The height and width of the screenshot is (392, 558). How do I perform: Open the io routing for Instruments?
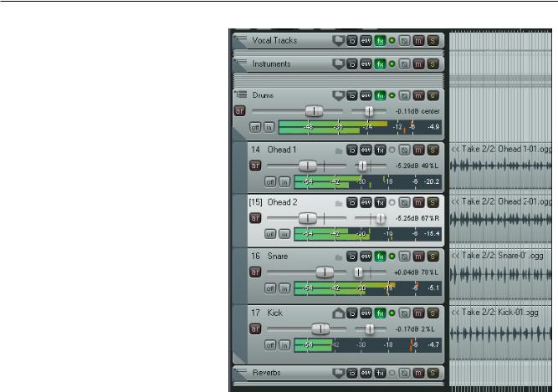[351, 64]
